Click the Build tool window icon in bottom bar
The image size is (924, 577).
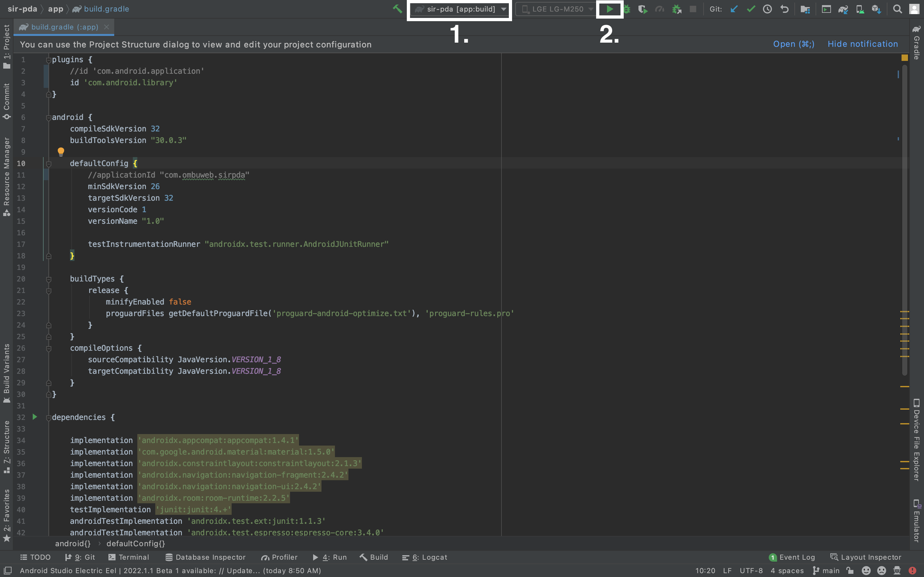(x=373, y=557)
